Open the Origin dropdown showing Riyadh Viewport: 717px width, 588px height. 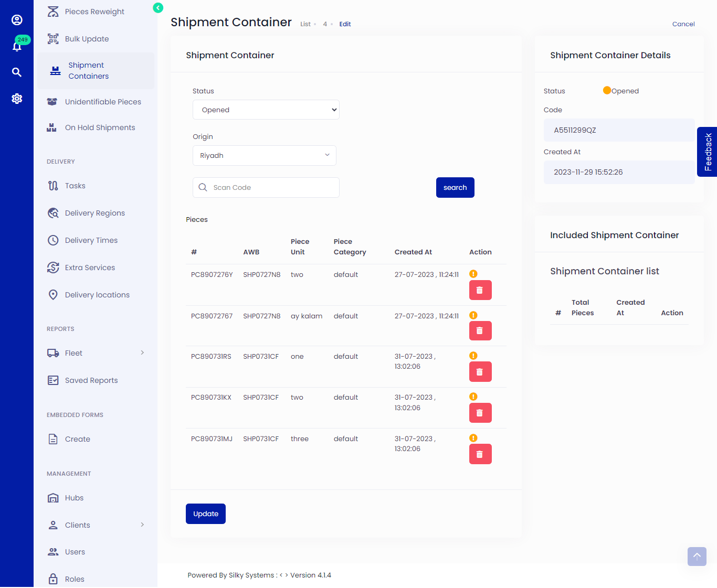tap(264, 156)
